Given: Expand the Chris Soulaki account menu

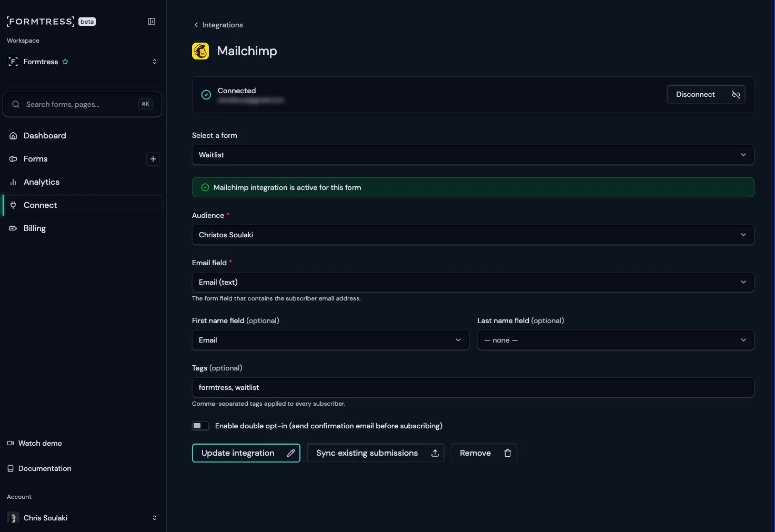Looking at the screenshot, I should 155,518.
